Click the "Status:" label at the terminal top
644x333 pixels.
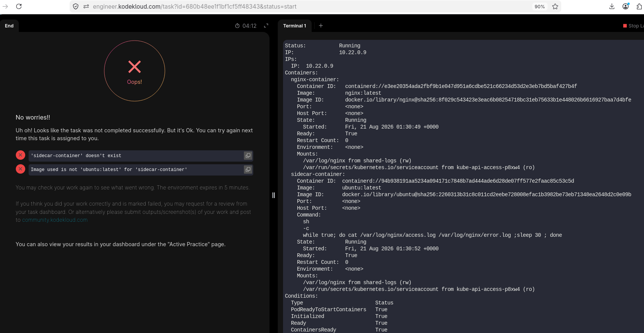(x=295, y=46)
